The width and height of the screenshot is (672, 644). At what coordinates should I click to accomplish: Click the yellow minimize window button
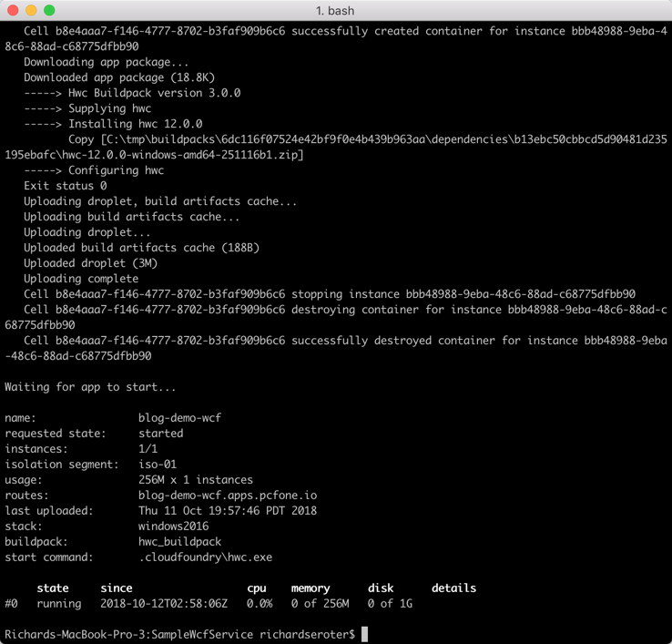(31, 10)
